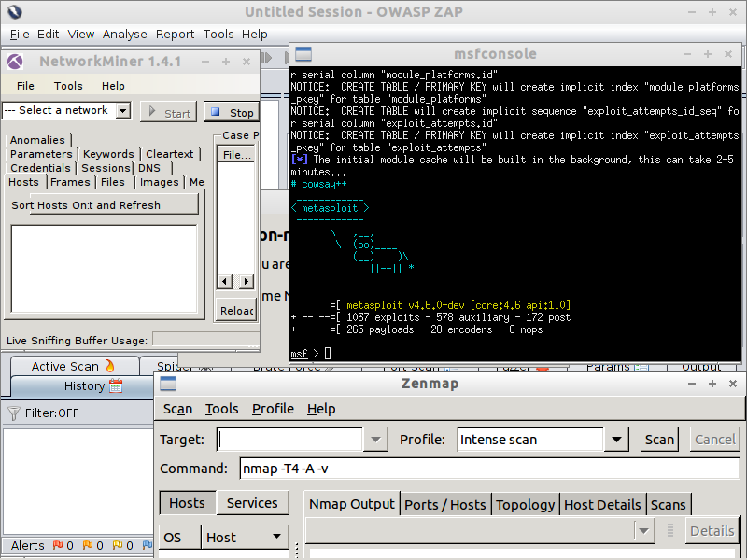Open the Analyse menu in ZAP
Viewport: 747px width, 560px height.
click(124, 34)
